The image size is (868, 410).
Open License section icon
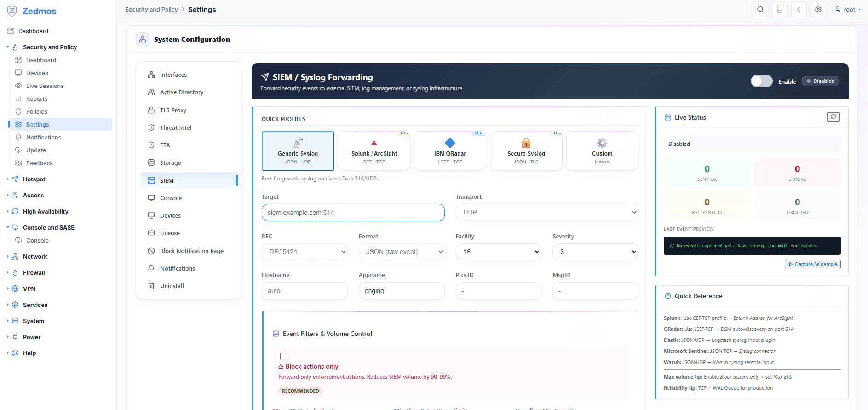coord(151,233)
